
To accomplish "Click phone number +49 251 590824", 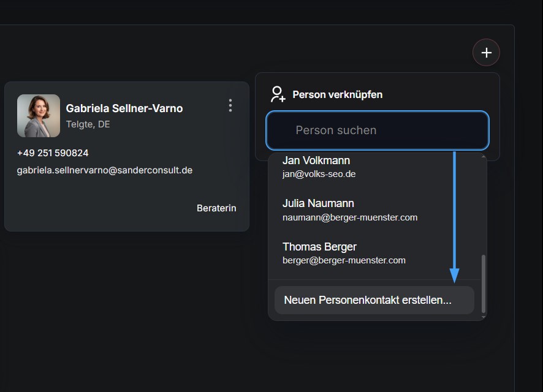I will point(53,153).
